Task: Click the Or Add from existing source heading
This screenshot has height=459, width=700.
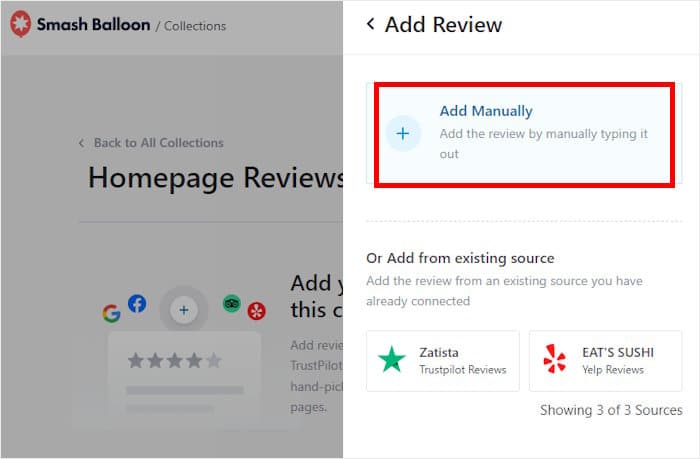Action: click(x=460, y=258)
